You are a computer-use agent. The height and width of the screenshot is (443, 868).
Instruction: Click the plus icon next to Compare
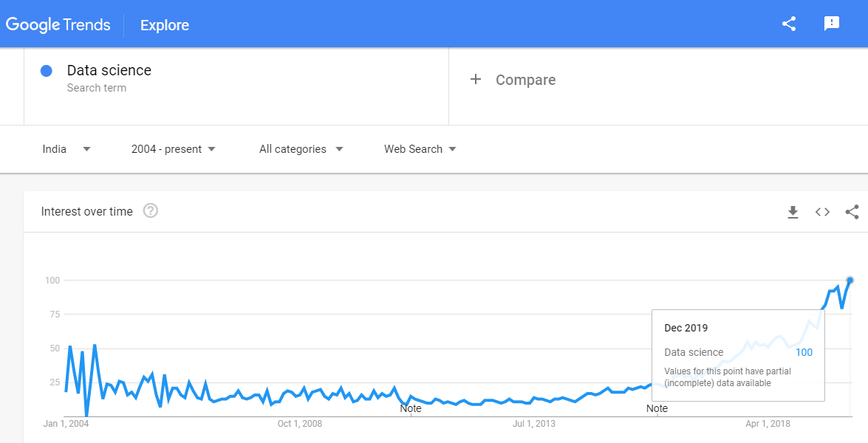pos(475,80)
